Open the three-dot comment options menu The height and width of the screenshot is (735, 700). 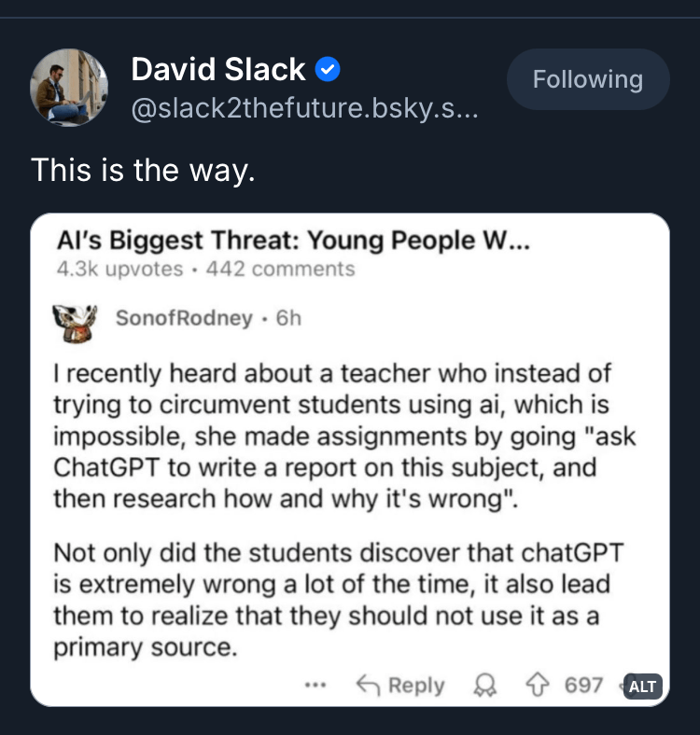(315, 686)
